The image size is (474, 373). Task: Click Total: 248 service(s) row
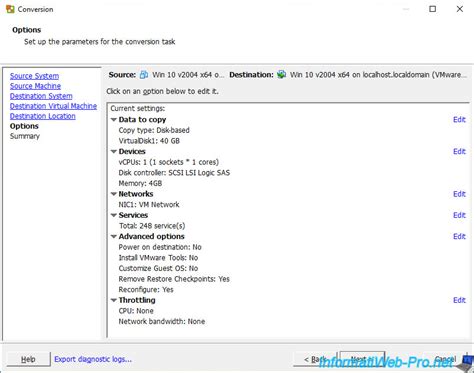(x=152, y=226)
